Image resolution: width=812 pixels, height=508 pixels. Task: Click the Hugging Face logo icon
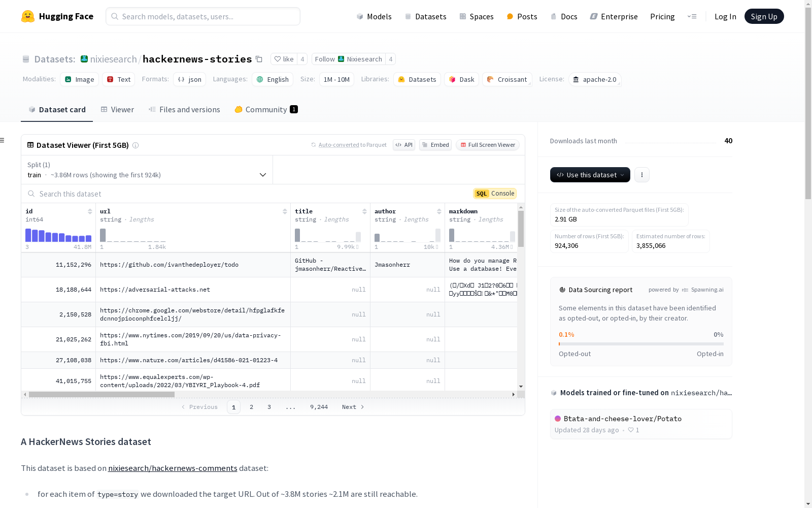28,16
